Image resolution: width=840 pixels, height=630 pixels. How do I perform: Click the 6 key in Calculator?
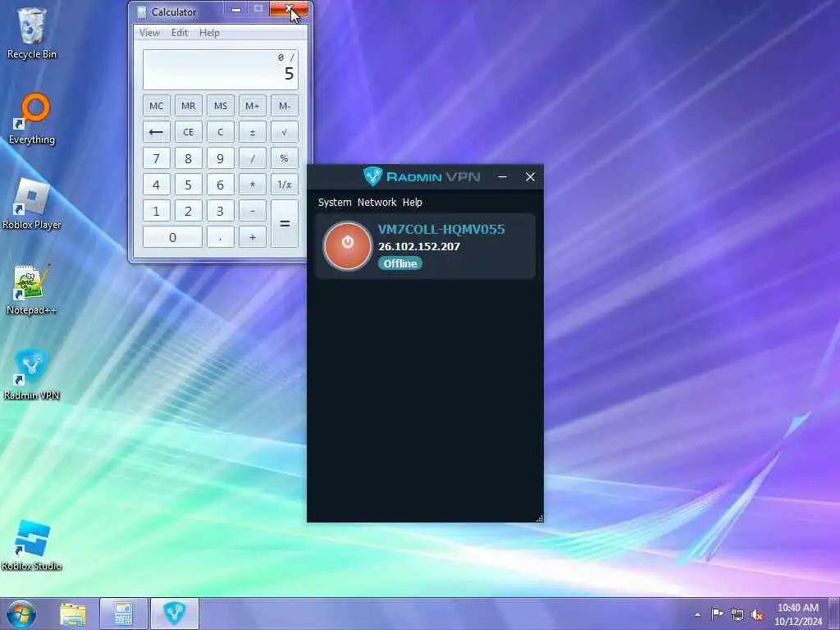[x=220, y=185]
